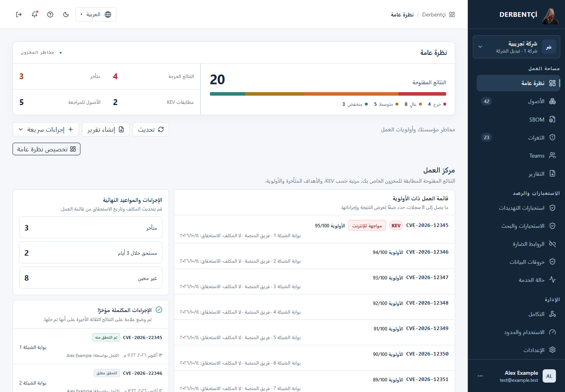Viewport: 565px width, 392px height.
Task: Open CVE-2026-12348 priority row
Action: [314, 307]
